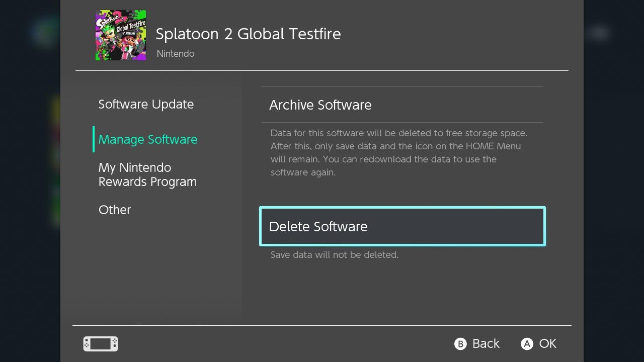Click the teal highlight border around Delete Software
The width and height of the screenshot is (644, 362).
click(x=402, y=207)
